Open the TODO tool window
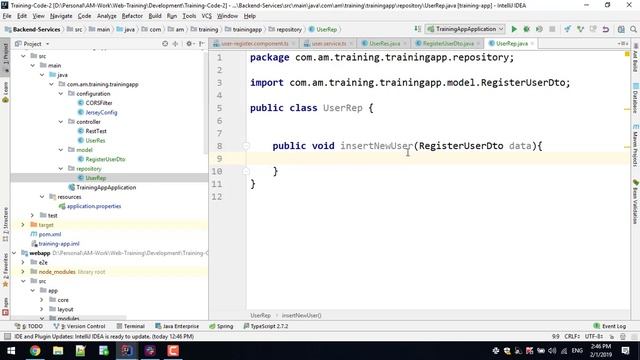Viewport: 640px width, 360px height. [x=29, y=326]
